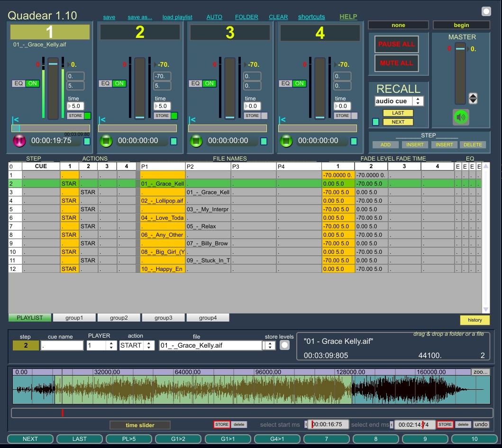Switch to the group2 tab
502x448 pixels.
(119, 318)
